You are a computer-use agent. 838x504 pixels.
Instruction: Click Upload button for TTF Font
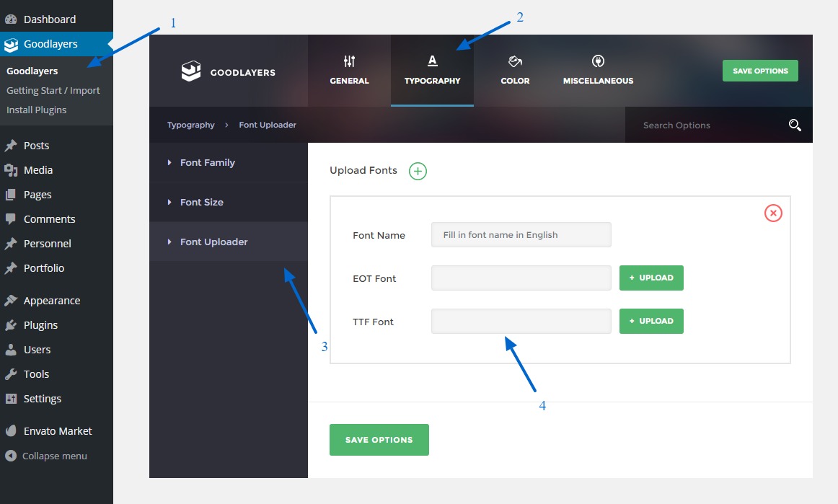(651, 322)
